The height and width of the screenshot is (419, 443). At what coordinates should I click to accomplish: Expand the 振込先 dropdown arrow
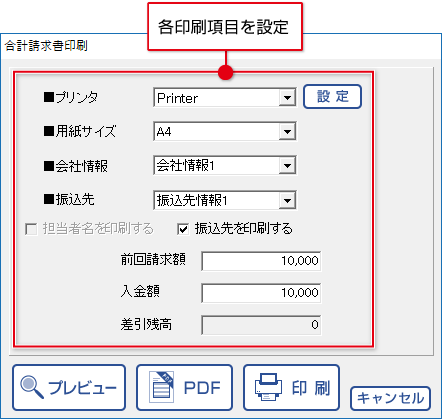click(x=287, y=200)
